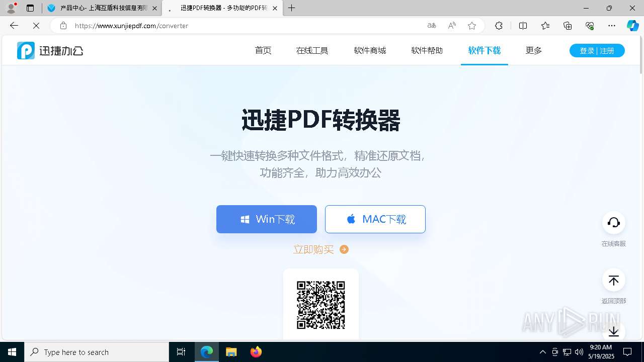Open the Extensions puzzle icon

499,26
